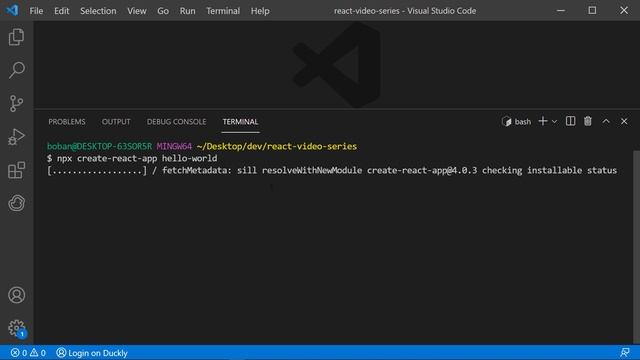Open the Help menu

coord(260,11)
